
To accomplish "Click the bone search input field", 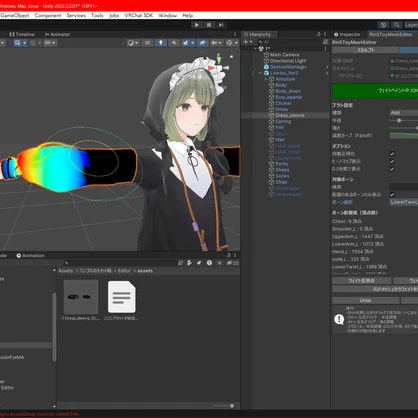I will coord(404,187).
